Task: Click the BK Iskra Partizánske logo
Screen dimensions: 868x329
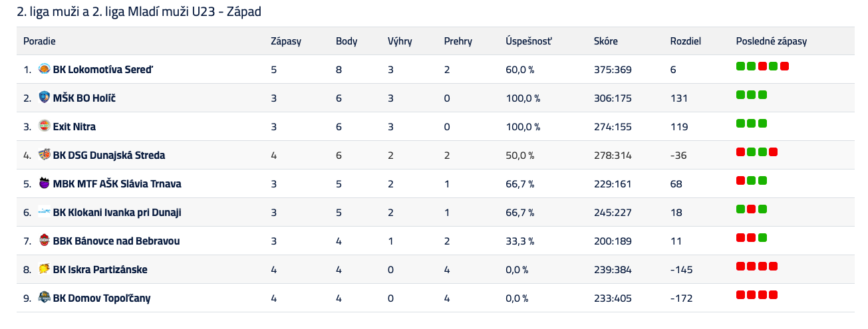Action: tap(45, 269)
